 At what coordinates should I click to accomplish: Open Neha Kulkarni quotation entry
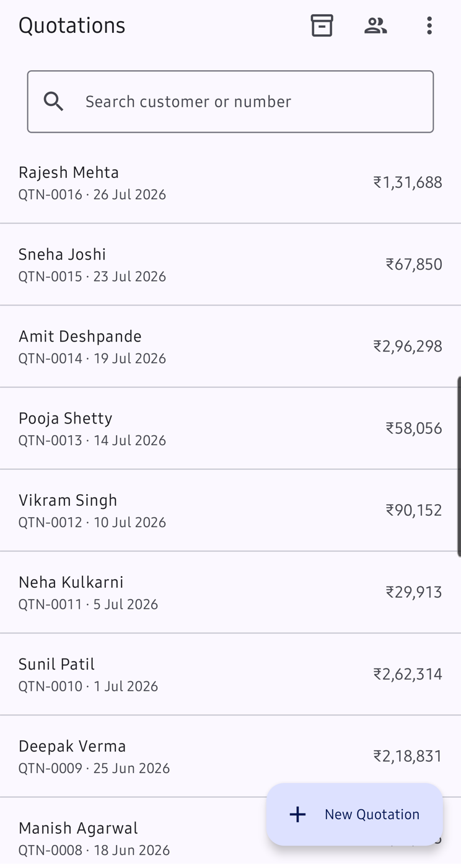click(230, 592)
